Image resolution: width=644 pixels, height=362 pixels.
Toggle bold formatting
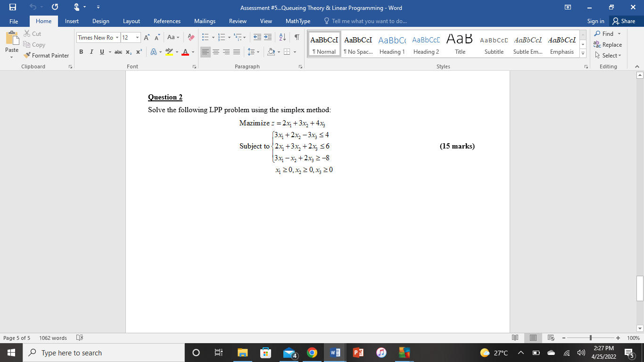(x=81, y=52)
